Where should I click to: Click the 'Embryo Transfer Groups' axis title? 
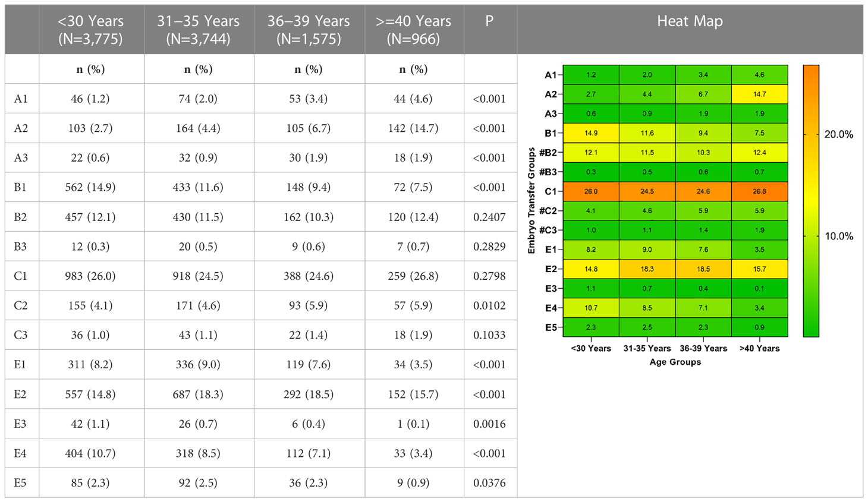(532, 201)
